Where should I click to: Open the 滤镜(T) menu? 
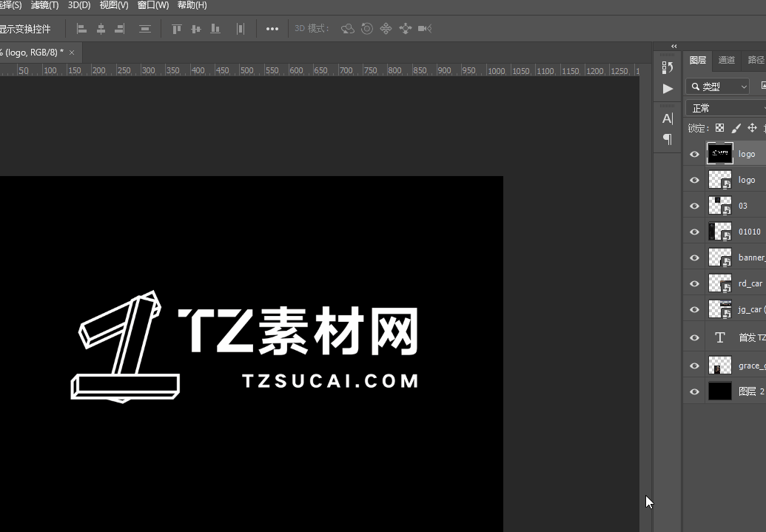pyautogui.click(x=44, y=5)
